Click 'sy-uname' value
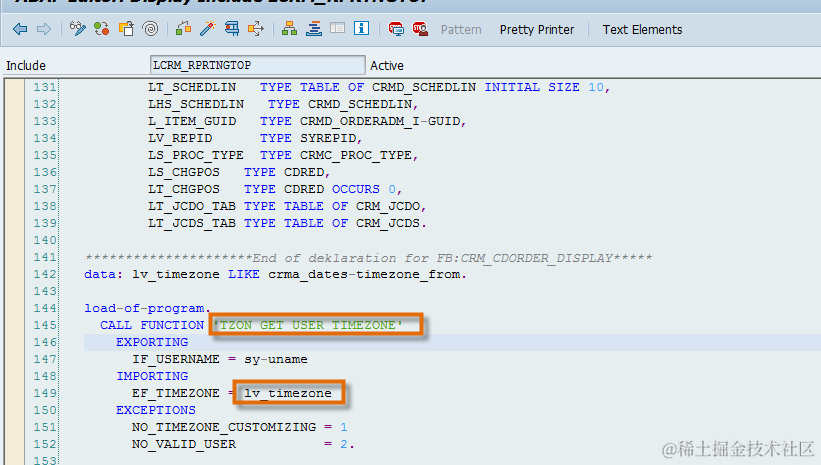The width and height of the screenshot is (821, 465). coord(275,359)
